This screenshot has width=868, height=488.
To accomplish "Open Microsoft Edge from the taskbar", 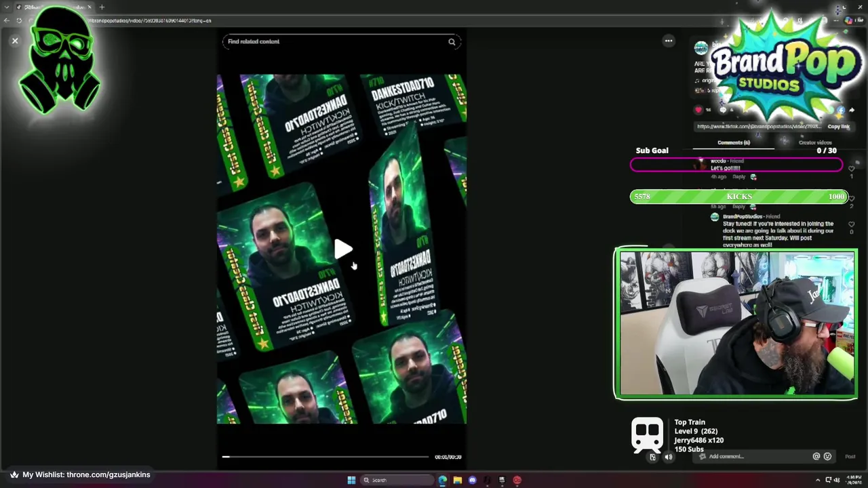I will click(x=442, y=480).
